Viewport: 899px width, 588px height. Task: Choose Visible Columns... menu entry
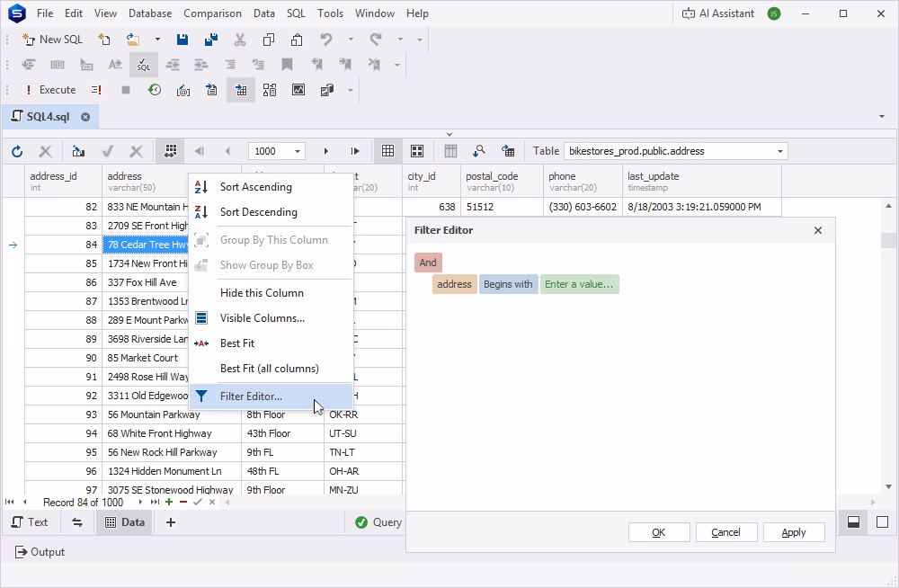271,318
